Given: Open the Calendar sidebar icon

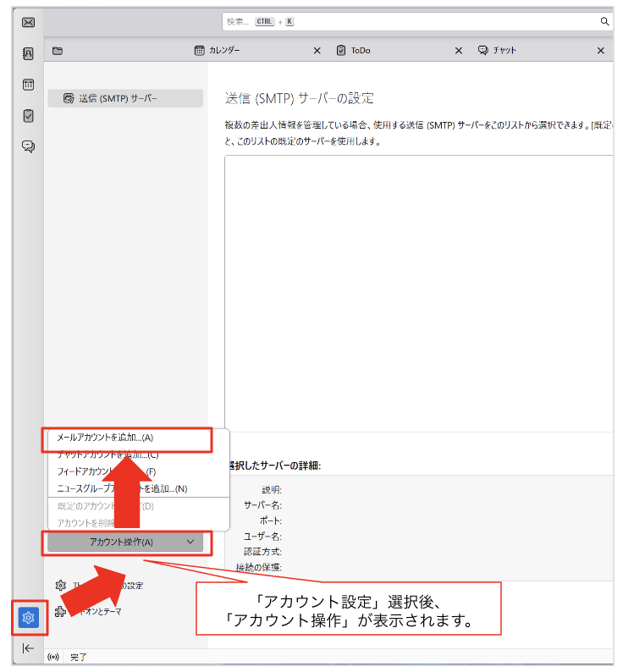Looking at the screenshot, I should [28, 85].
